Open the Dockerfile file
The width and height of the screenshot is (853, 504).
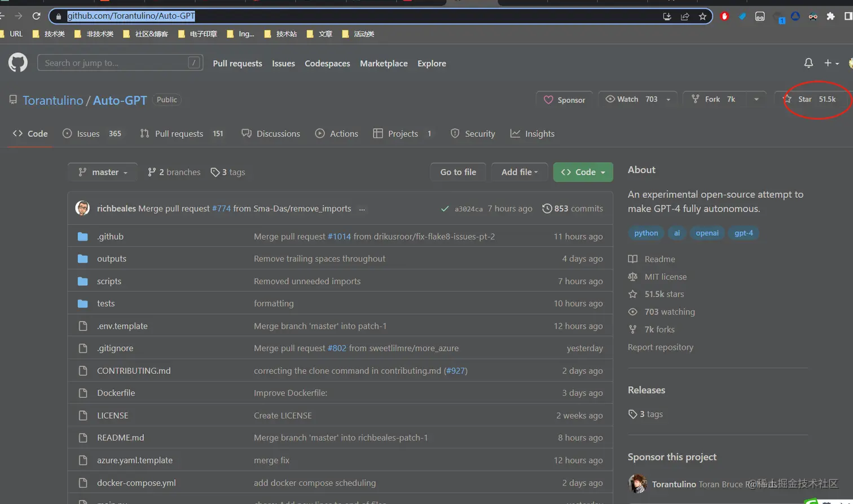click(116, 393)
